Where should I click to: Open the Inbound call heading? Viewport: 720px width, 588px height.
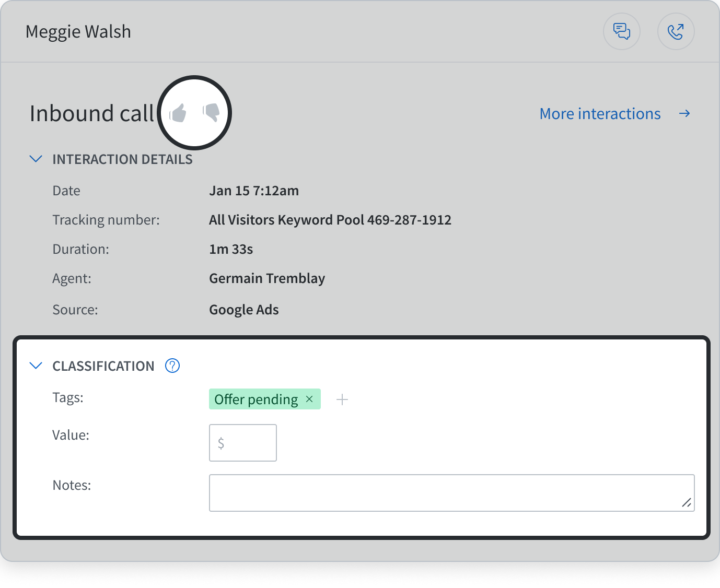pyautogui.click(x=92, y=113)
